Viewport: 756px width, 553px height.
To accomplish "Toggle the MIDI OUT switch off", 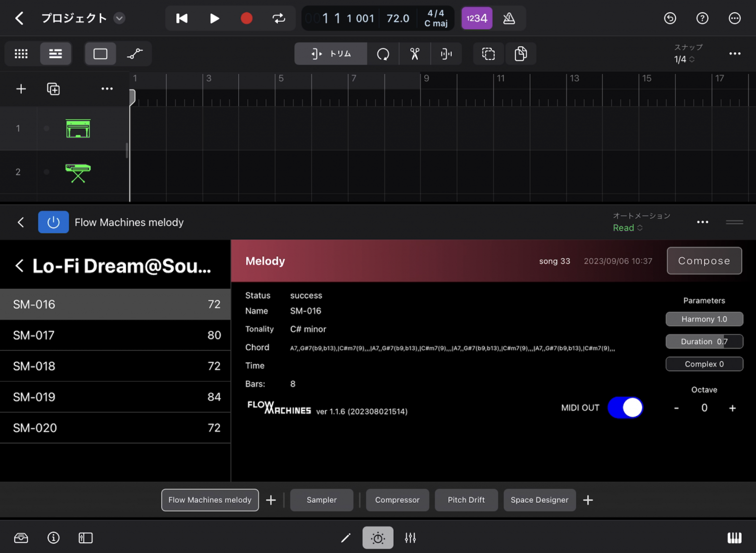I will pyautogui.click(x=625, y=408).
